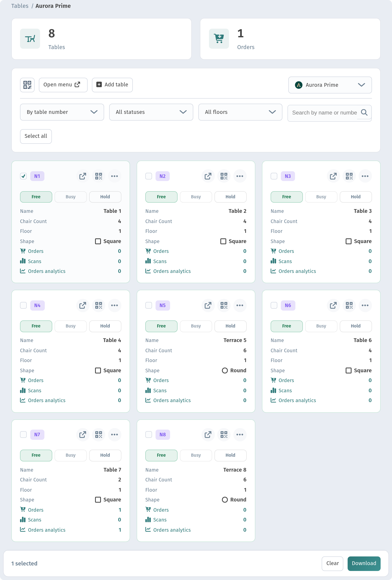Download the selected tables
This screenshot has width=392, height=580.
tap(364, 564)
